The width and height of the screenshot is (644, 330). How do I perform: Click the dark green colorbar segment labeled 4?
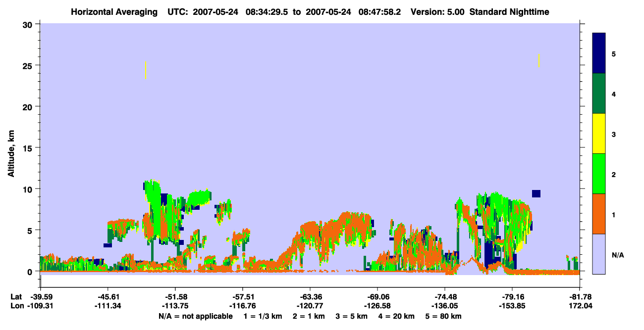point(598,94)
